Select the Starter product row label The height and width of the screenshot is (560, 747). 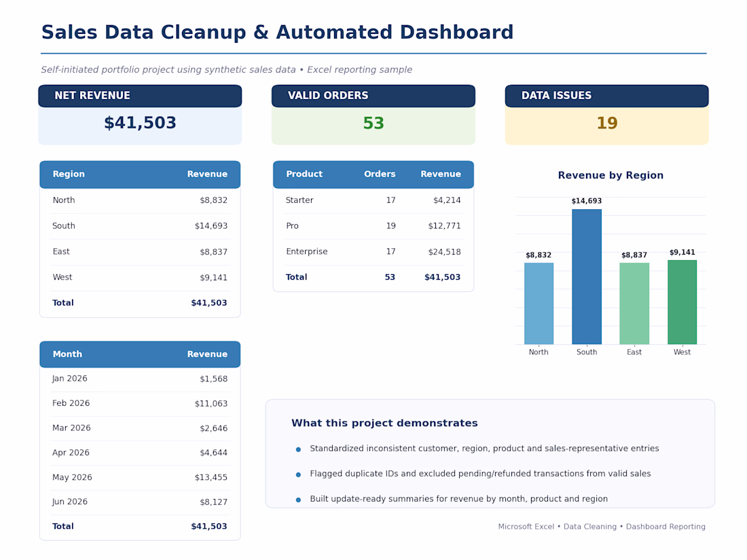(x=299, y=200)
